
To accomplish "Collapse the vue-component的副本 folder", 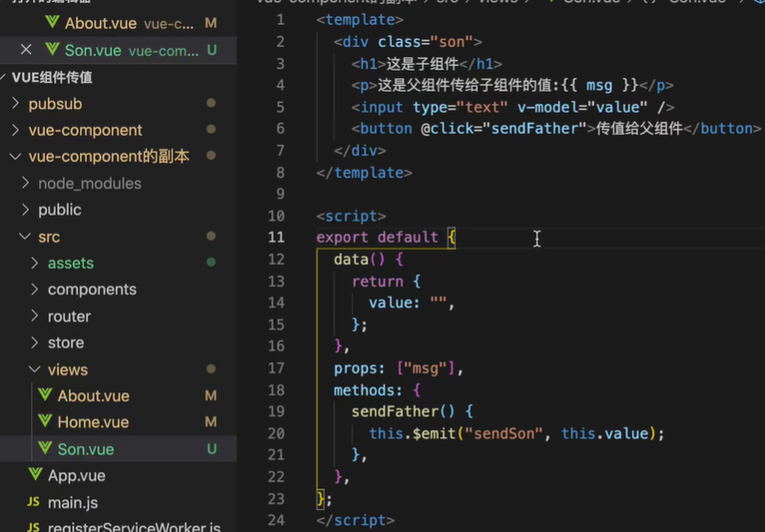I will tap(15, 157).
